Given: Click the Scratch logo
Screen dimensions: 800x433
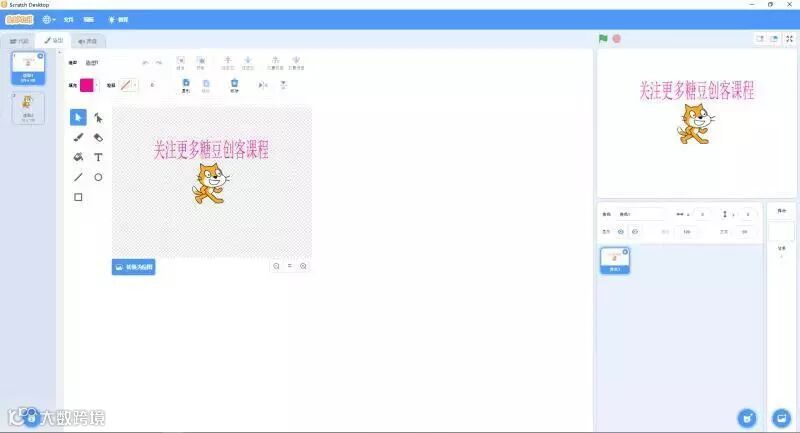Looking at the screenshot, I should click(x=19, y=19).
